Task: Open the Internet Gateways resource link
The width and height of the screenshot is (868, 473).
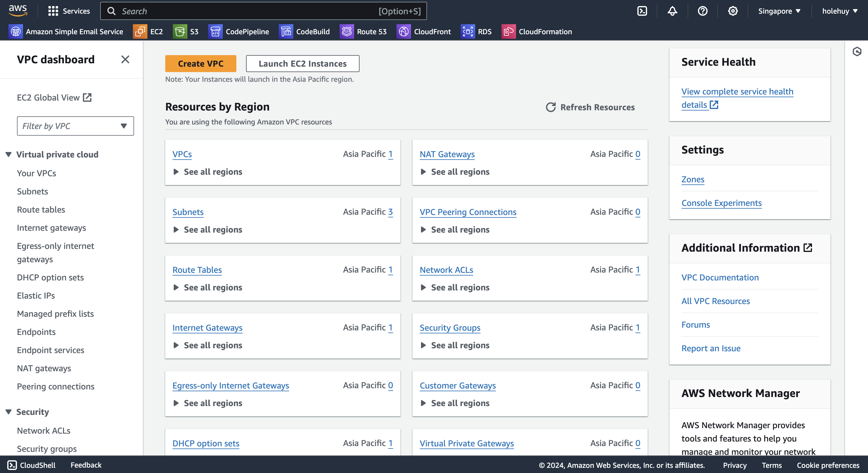Action: click(x=207, y=328)
